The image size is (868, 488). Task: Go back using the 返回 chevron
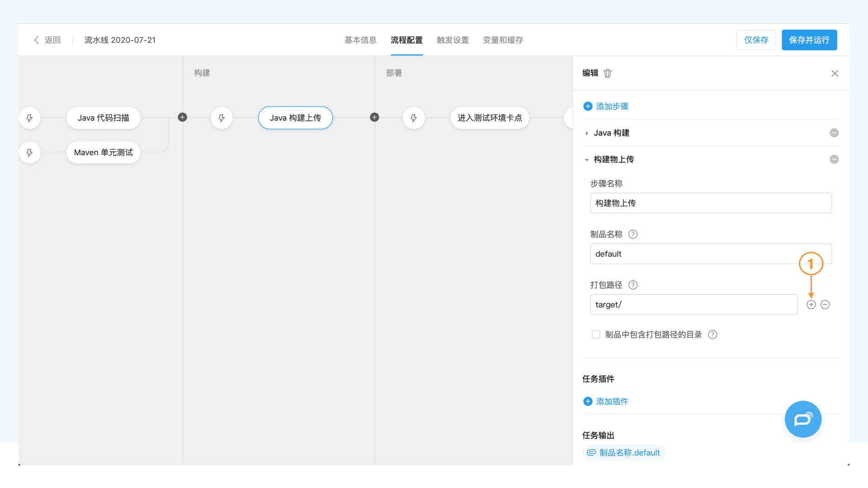[37, 40]
